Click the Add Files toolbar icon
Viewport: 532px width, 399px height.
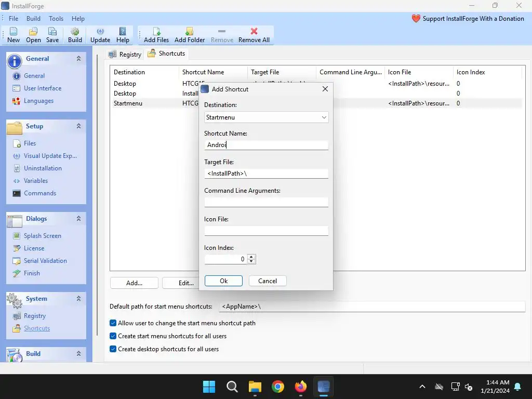[x=156, y=32]
